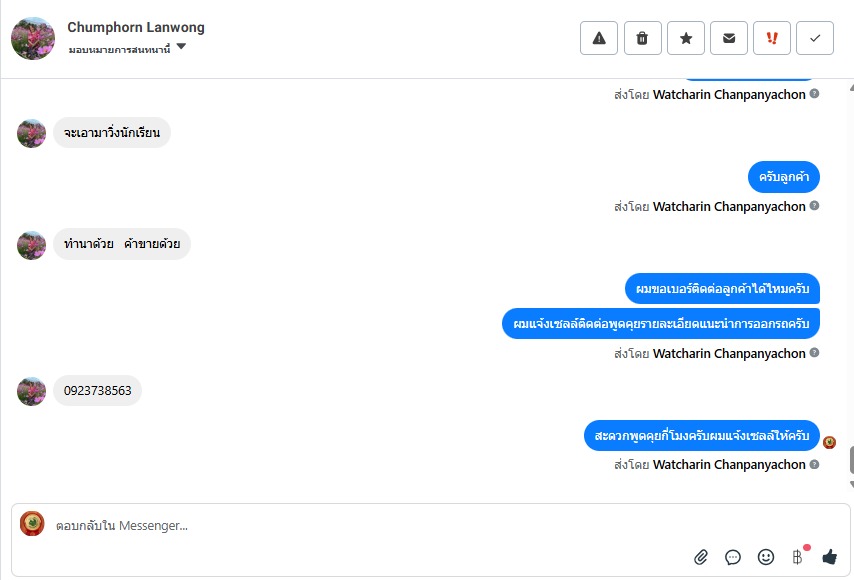This screenshot has height=580, width=854.
Task: Mark conversation unread with envelope icon
Action: 729,38
